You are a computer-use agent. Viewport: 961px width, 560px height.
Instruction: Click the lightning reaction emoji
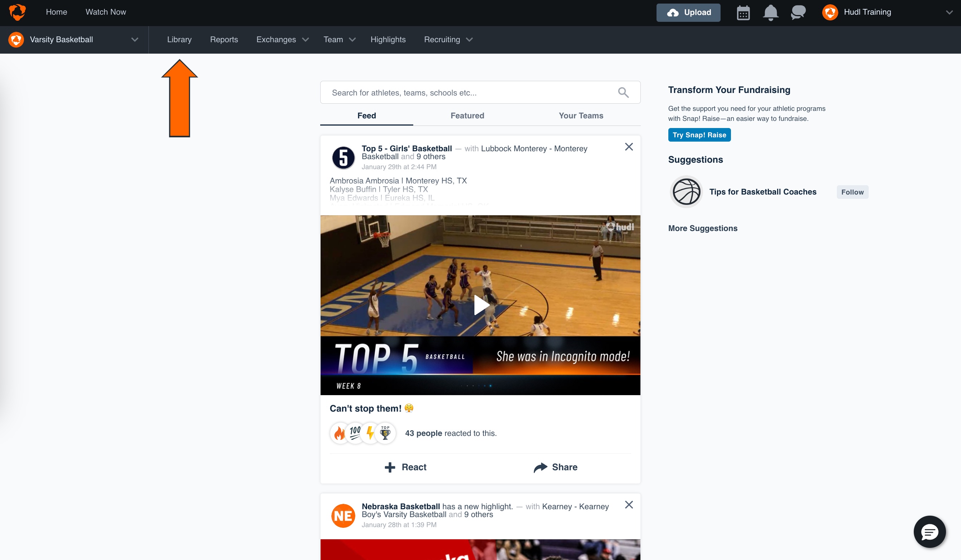click(370, 433)
